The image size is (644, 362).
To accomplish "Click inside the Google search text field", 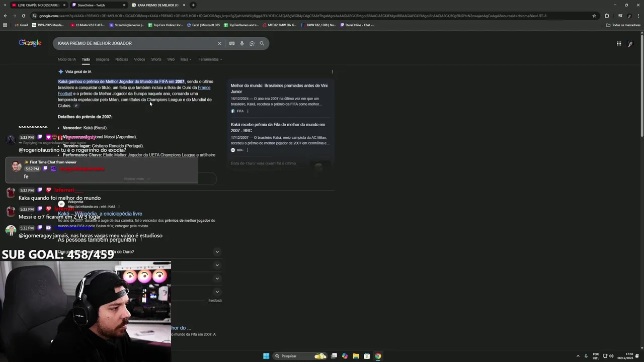I will click(136, 43).
